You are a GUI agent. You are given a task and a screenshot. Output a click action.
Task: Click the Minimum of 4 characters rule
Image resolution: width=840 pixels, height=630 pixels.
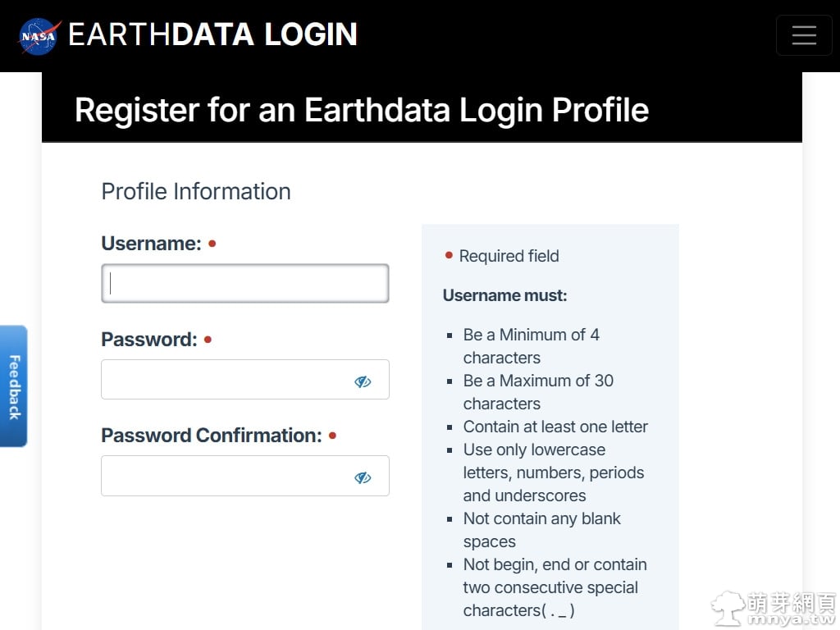pyautogui.click(x=531, y=346)
